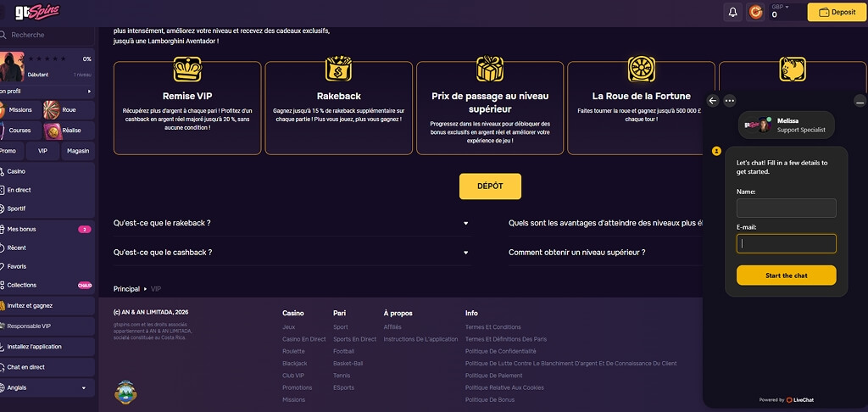868x412 pixels.
Task: Click the gtSpins logo
Action: click(x=36, y=12)
